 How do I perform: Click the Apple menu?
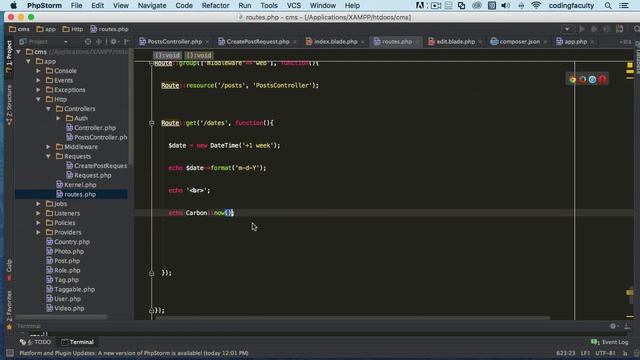13,6
